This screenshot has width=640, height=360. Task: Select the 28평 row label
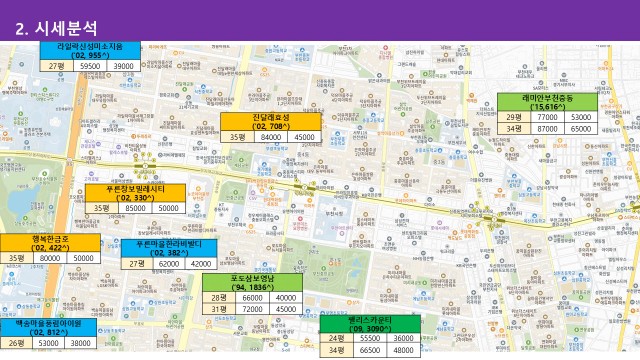219,298
